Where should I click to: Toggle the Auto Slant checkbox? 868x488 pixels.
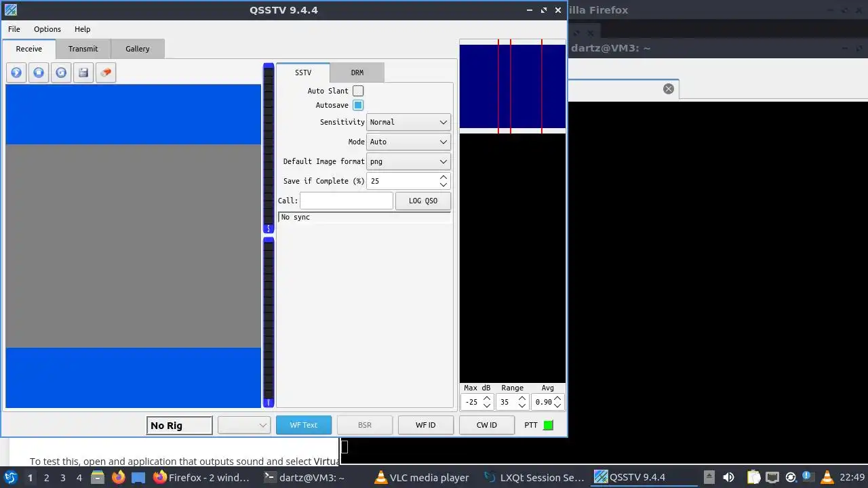(x=358, y=91)
